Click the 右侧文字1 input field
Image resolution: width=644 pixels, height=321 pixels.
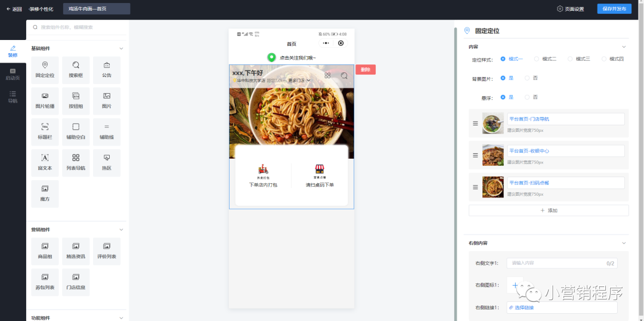pyautogui.click(x=562, y=263)
